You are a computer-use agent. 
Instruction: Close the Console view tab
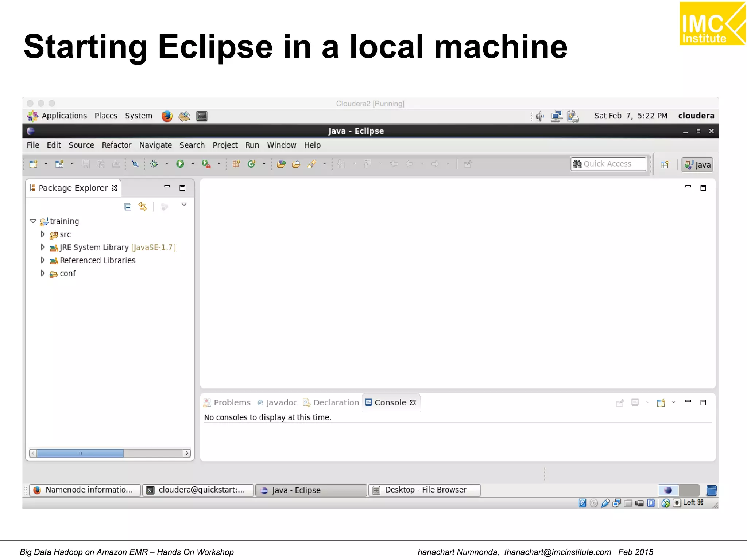413,402
